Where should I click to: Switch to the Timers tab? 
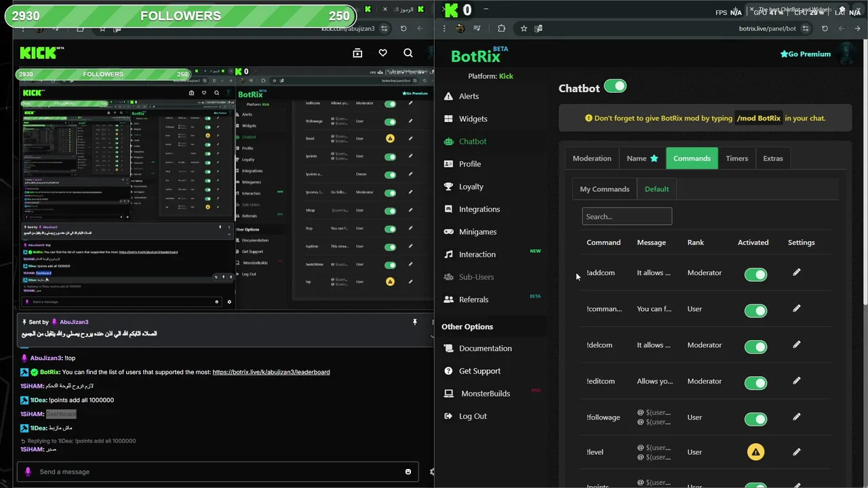pyautogui.click(x=736, y=158)
